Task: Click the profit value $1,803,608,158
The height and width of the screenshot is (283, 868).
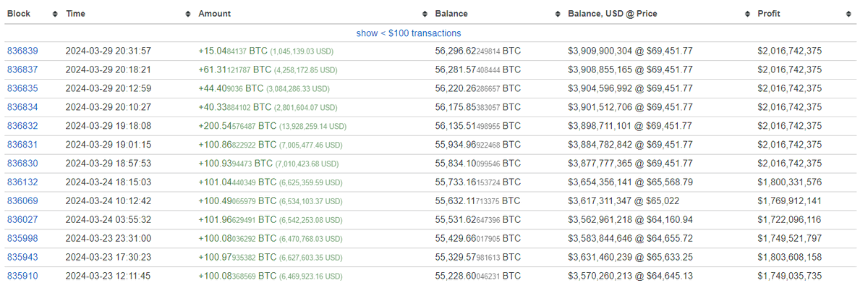Action: point(790,257)
